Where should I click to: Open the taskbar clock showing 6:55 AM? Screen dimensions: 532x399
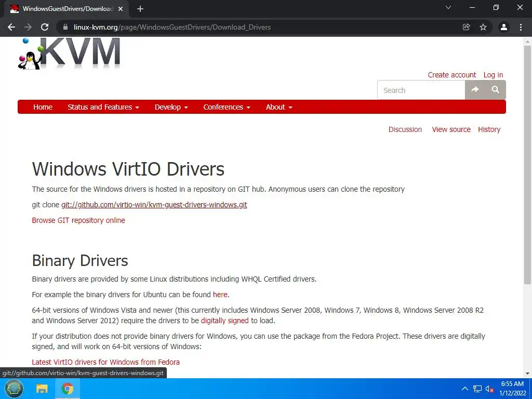pos(512,389)
